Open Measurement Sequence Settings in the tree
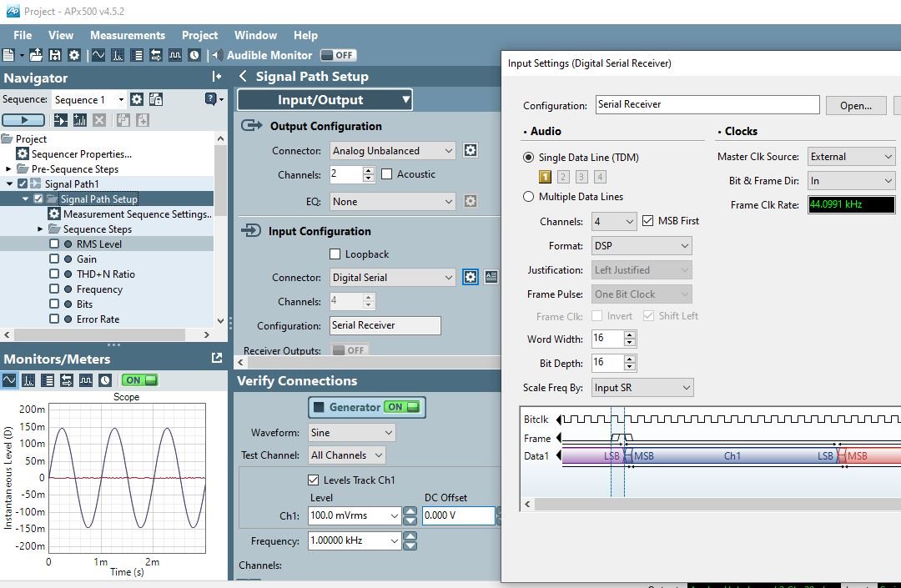 pos(137,214)
